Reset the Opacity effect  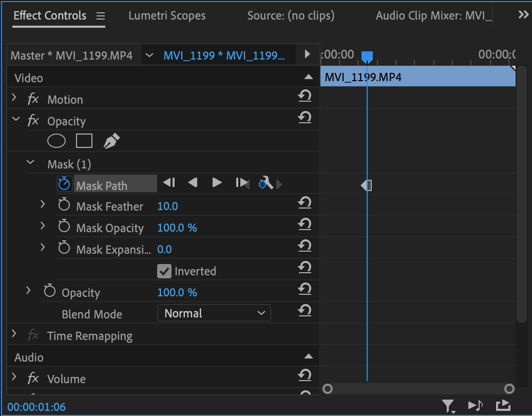(x=305, y=118)
